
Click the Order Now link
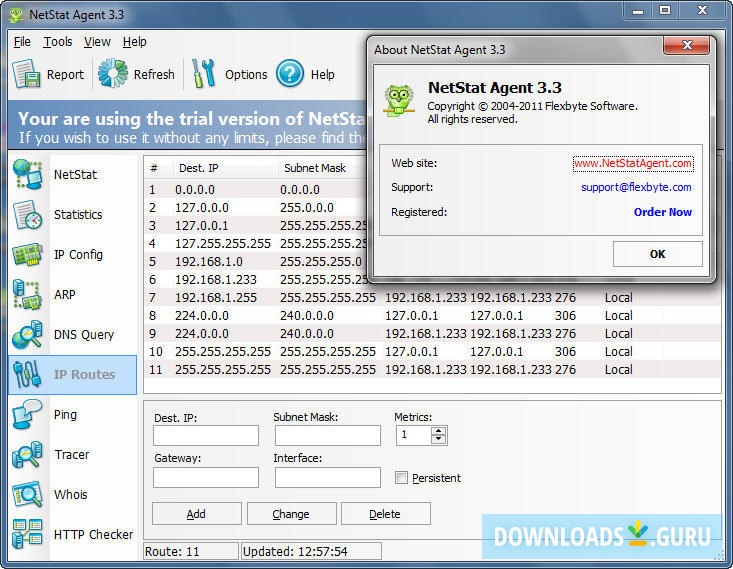pos(663,212)
